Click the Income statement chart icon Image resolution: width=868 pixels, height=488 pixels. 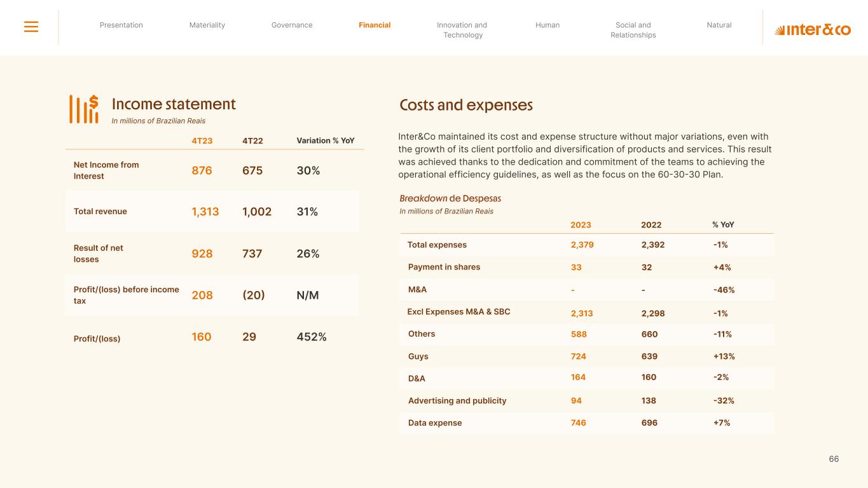tap(84, 109)
